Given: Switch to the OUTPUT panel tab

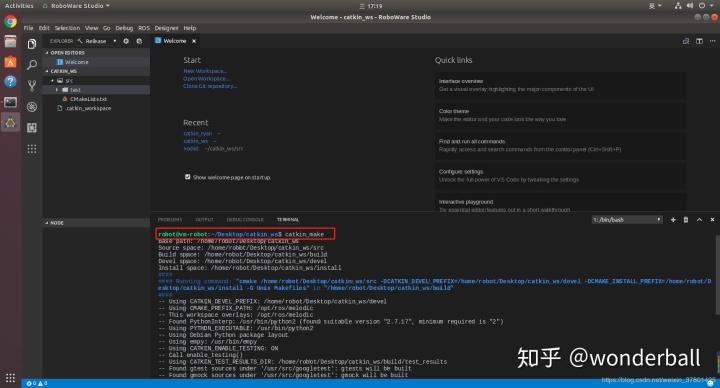Looking at the screenshot, I should tap(204, 219).
